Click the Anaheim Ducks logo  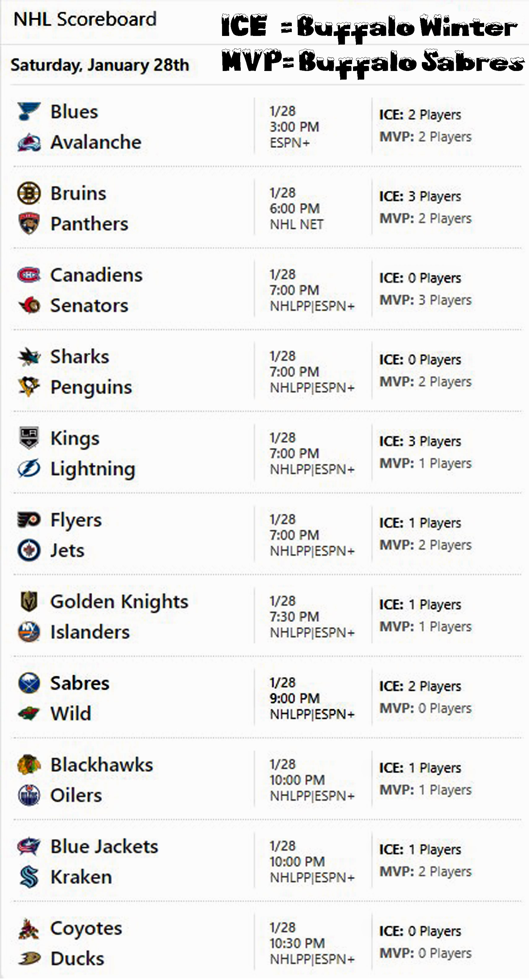pos(28,958)
